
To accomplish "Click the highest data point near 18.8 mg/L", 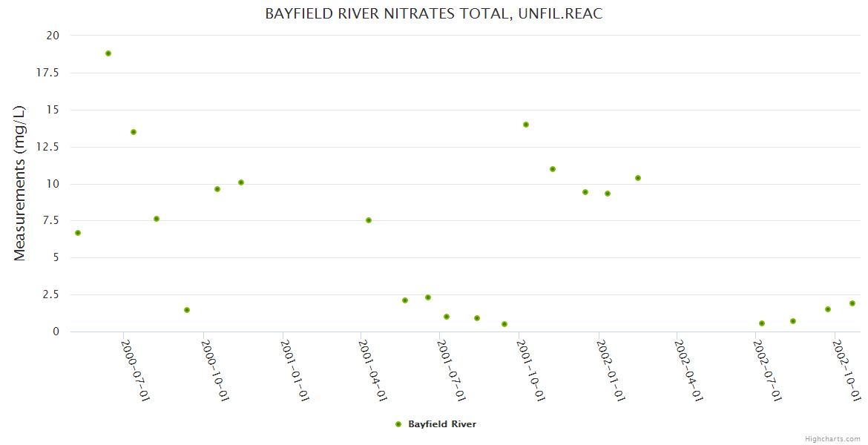I will [108, 53].
